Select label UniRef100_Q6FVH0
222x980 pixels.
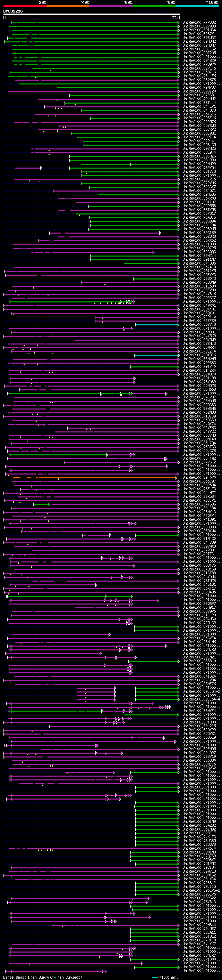pos(199,290)
